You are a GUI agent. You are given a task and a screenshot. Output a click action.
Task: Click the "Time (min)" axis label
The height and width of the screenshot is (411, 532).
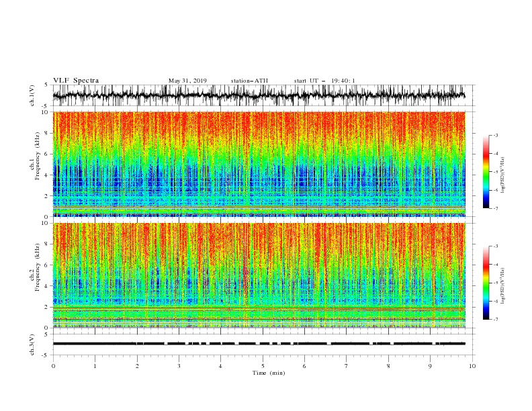[x=269, y=373]
